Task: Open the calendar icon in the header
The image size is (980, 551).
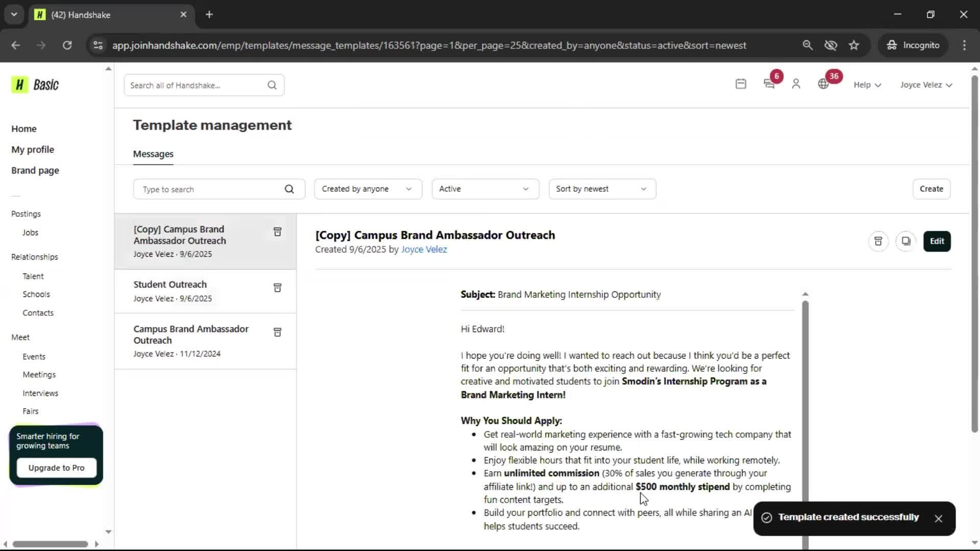Action: pyautogui.click(x=741, y=84)
